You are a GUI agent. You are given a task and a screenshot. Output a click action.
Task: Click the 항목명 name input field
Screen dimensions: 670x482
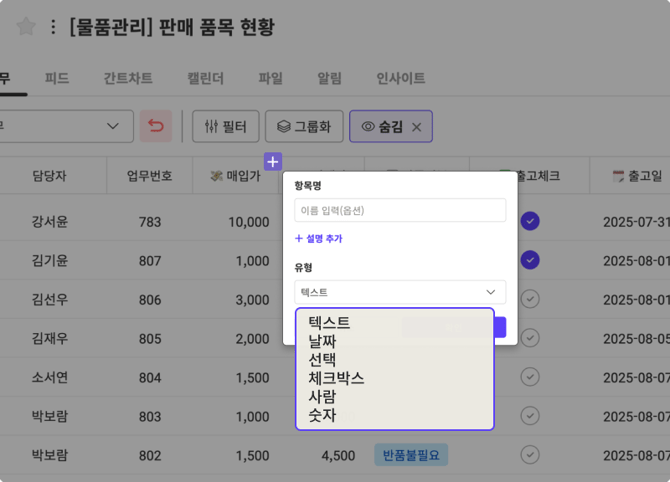pos(400,210)
